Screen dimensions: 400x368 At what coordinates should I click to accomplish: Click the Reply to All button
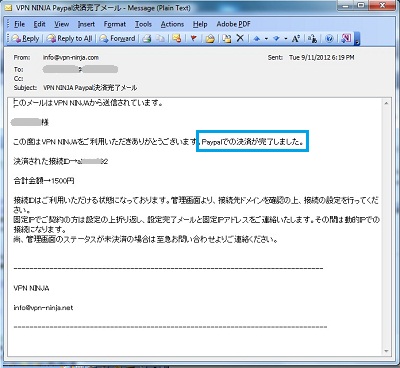click(69, 39)
